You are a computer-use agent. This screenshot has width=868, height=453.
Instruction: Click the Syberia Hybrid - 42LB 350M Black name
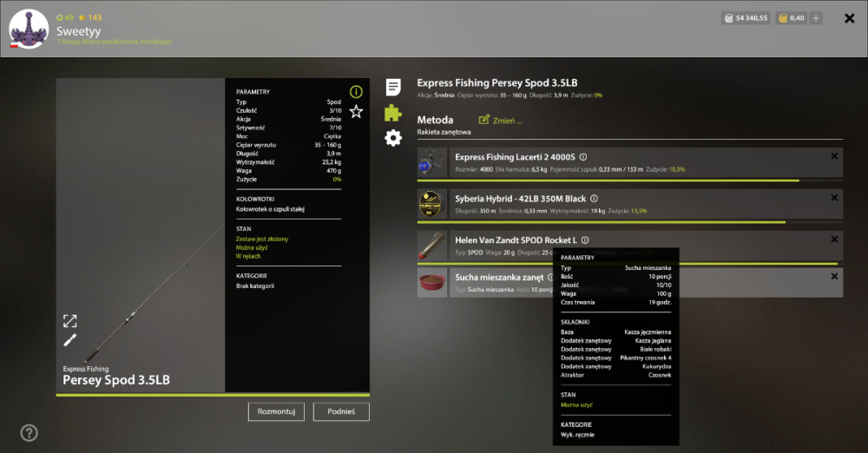coord(520,199)
